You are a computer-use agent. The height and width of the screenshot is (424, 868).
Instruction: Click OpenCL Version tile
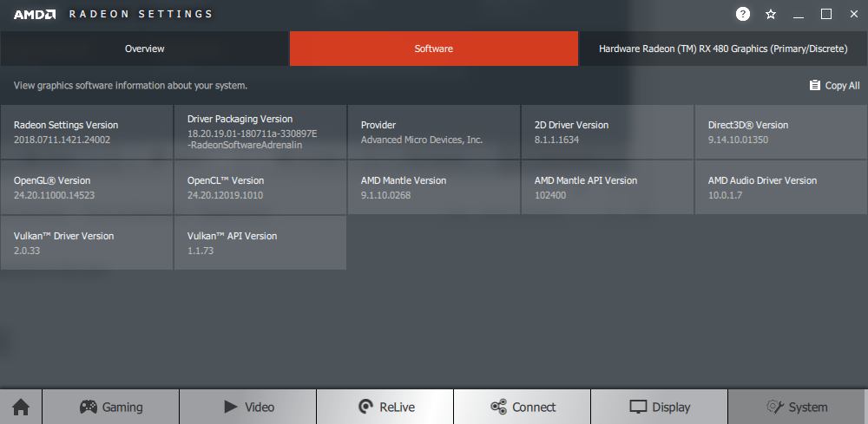260,187
